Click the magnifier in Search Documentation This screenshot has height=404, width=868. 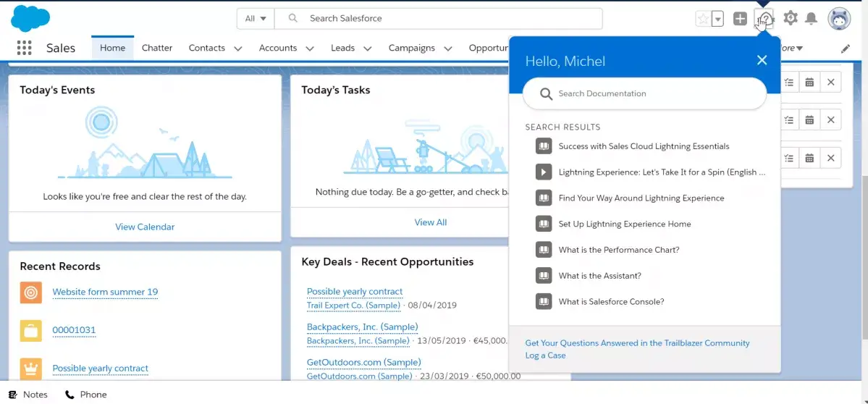547,94
